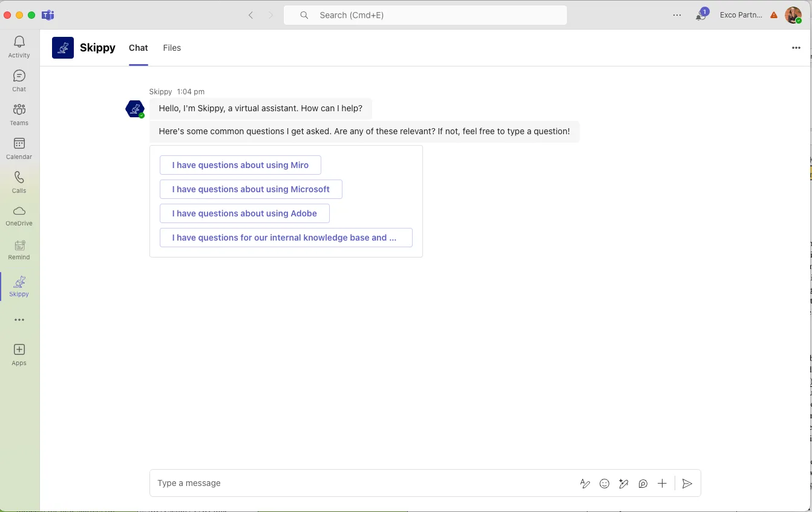Image resolution: width=812 pixels, height=512 pixels.
Task: Choose questions about using Adobe
Action: pyautogui.click(x=244, y=213)
